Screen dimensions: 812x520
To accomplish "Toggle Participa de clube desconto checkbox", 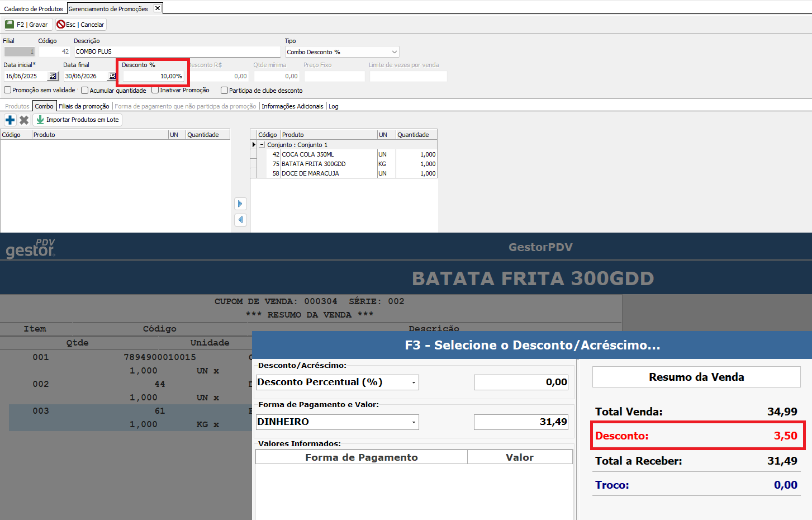I will [x=224, y=91].
